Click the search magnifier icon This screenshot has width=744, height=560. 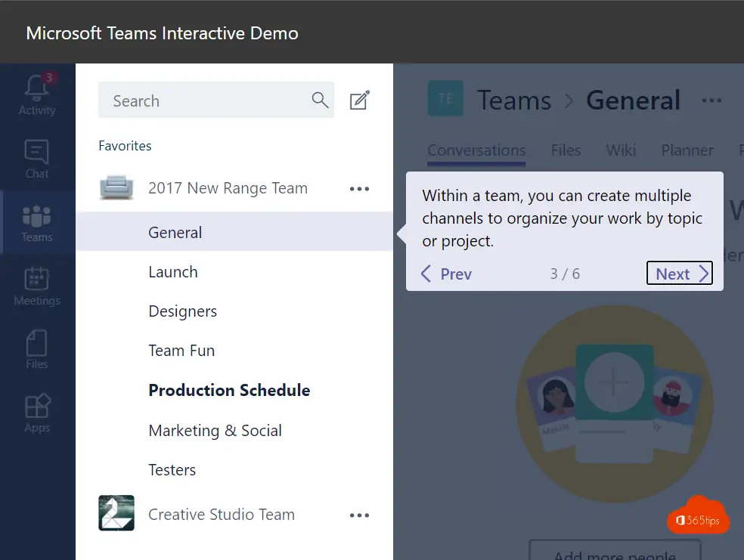pyautogui.click(x=320, y=100)
